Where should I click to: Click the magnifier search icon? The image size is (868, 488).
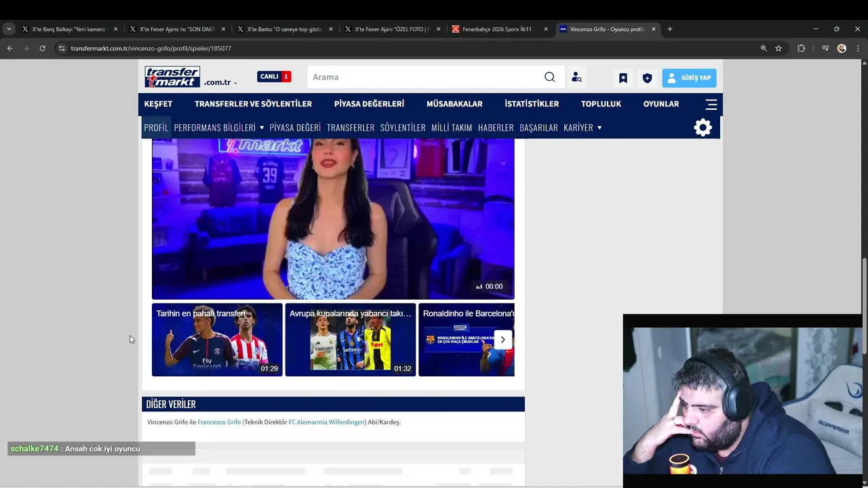tap(550, 77)
